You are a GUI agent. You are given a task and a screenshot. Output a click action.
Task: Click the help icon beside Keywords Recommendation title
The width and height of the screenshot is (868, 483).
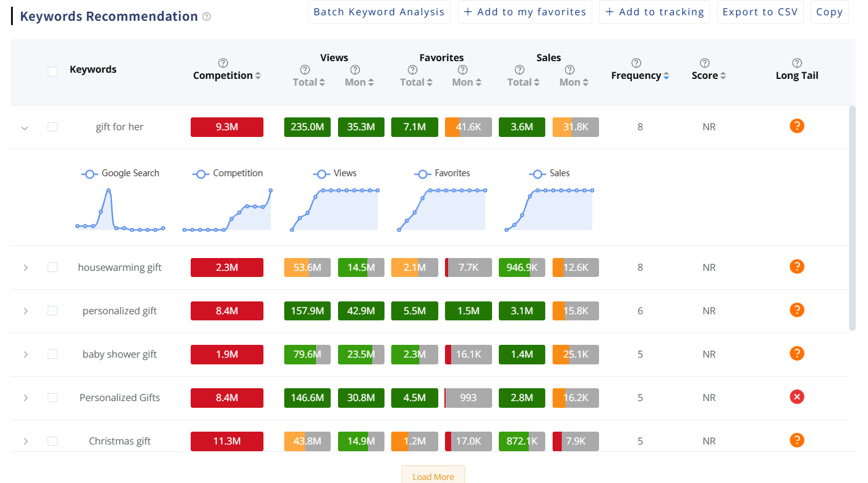207,17
